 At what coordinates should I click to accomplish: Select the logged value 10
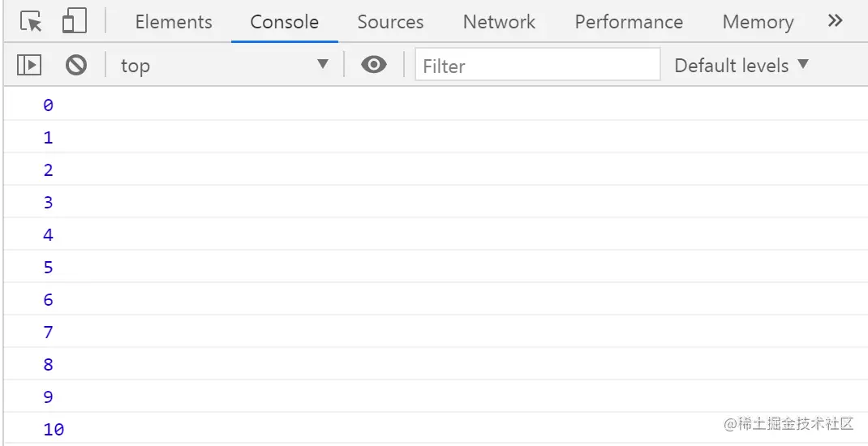pyautogui.click(x=54, y=429)
